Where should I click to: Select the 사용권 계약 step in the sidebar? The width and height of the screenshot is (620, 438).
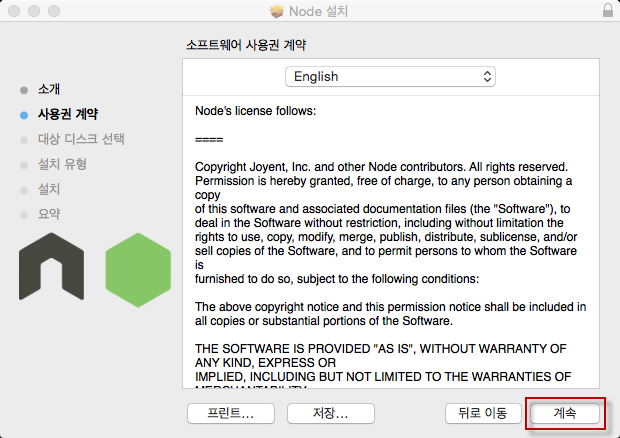pos(67,115)
